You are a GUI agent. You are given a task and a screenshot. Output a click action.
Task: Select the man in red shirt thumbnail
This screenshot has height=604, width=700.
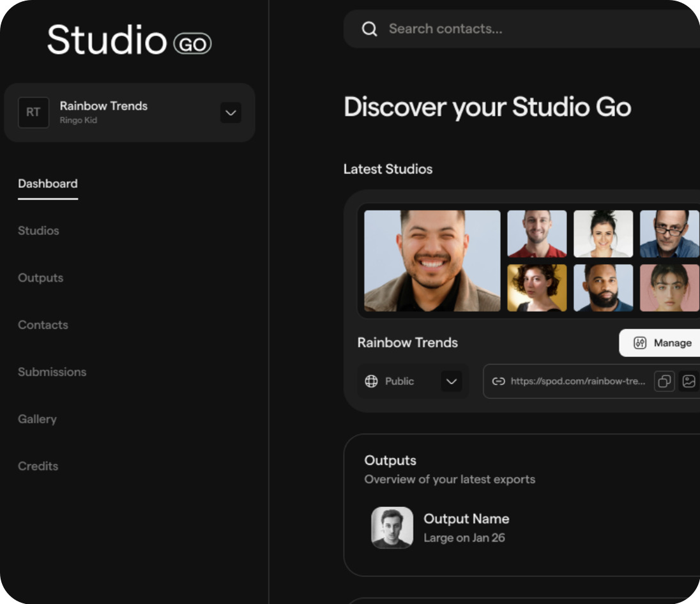point(537,234)
